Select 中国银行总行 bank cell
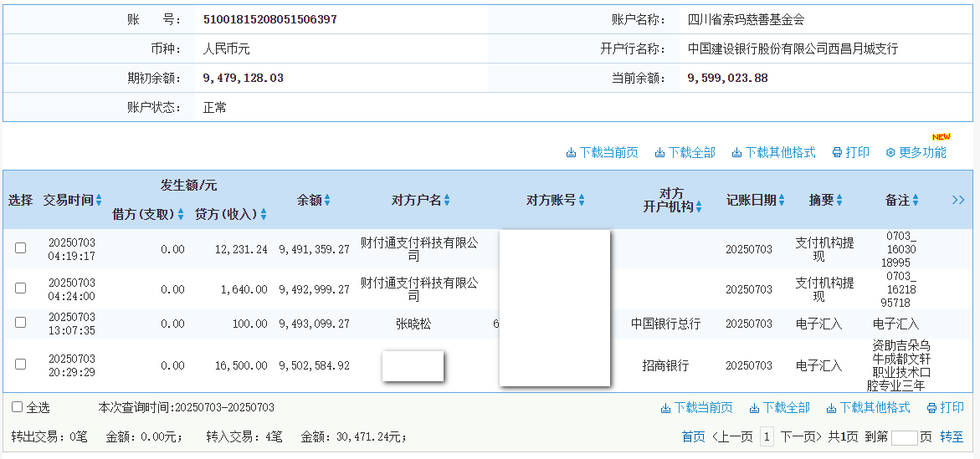This screenshot has width=980, height=459. [x=665, y=324]
